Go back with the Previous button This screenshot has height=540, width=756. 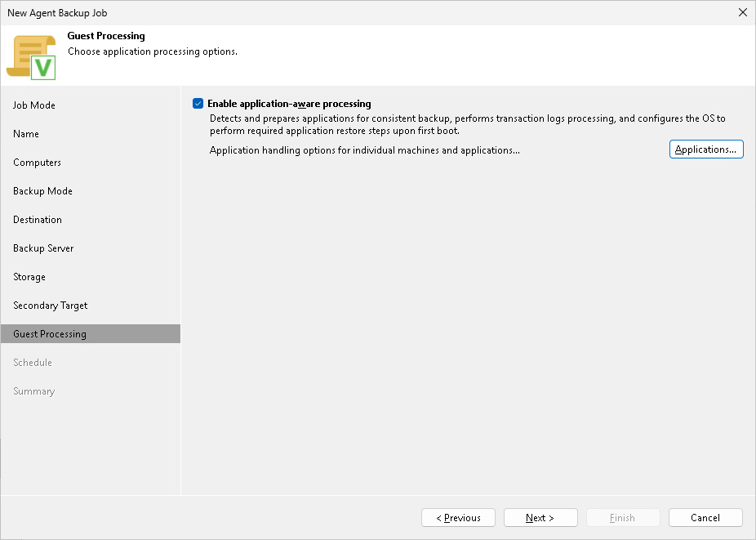458,517
